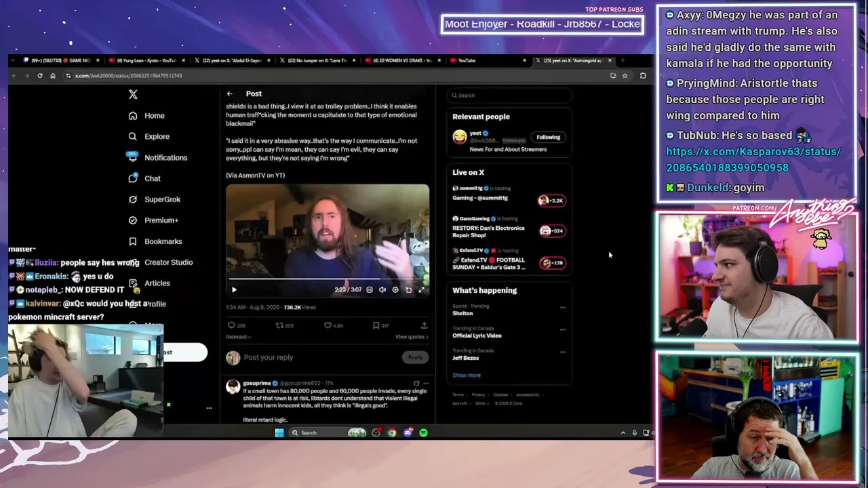
Task: Play the embedded video
Action: pyautogui.click(x=234, y=289)
